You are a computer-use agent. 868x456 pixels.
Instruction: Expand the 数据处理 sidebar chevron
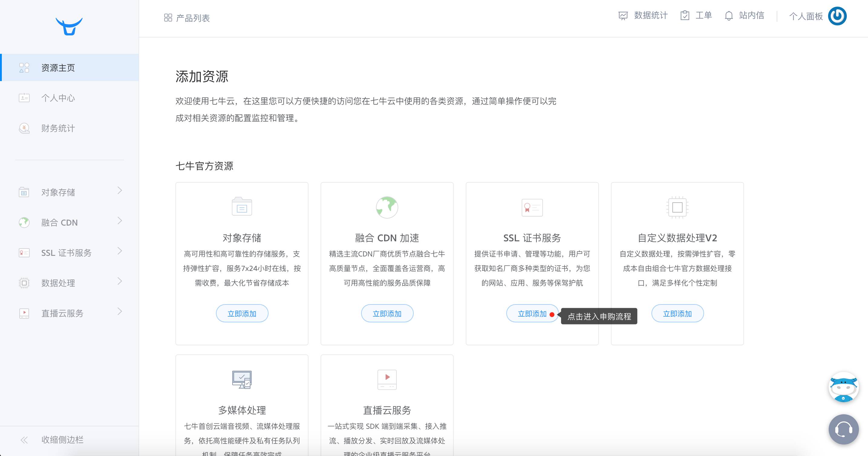pyautogui.click(x=120, y=281)
